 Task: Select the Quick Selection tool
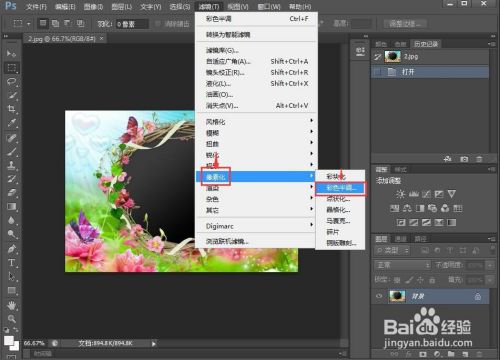(11, 95)
